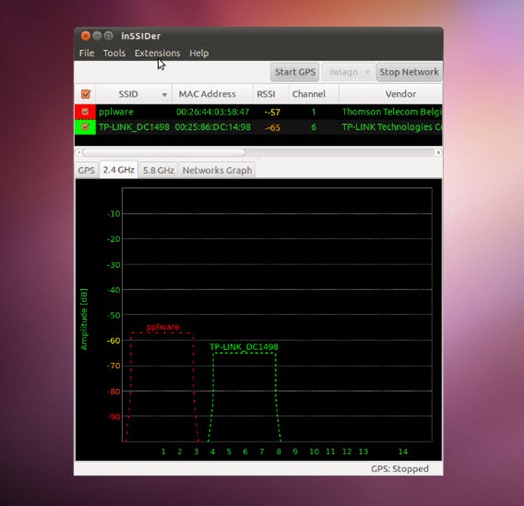Switch to the 5.8 GHz tab
Image resolution: width=524 pixels, height=506 pixels.
(158, 170)
